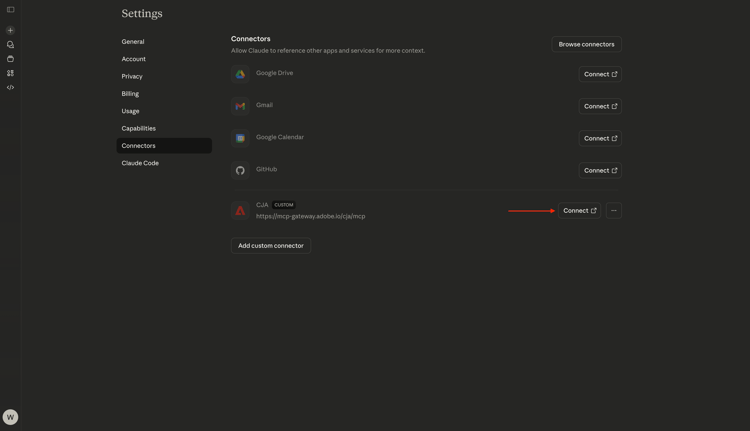The height and width of the screenshot is (431, 750).
Task: Click Add custom connector button
Action: tap(271, 245)
